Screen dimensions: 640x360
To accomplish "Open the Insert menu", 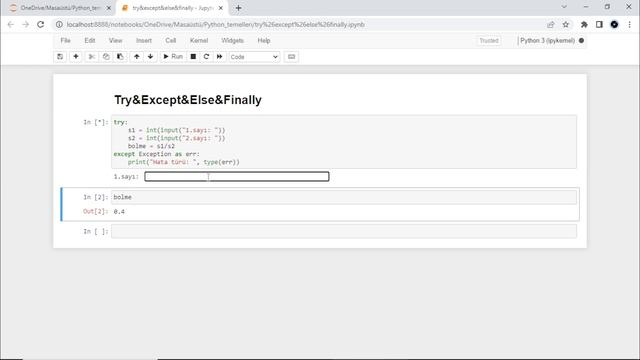I will point(144,40).
